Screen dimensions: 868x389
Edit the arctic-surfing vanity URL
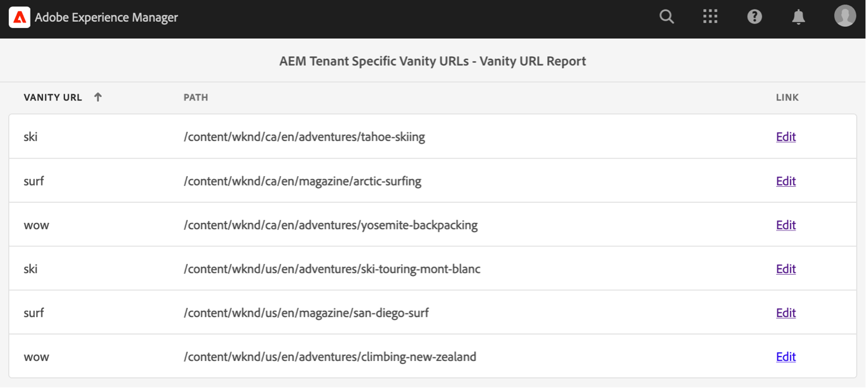coord(786,180)
